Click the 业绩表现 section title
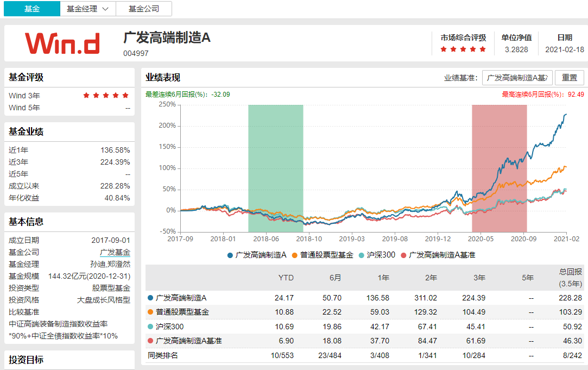The width and height of the screenshot is (588, 370). coord(163,78)
